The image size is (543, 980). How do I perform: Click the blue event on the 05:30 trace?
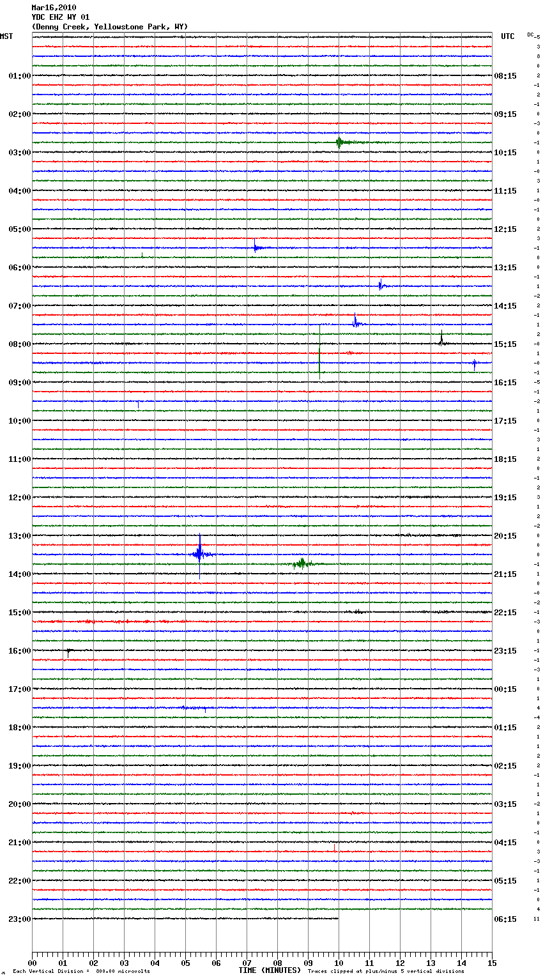click(255, 247)
